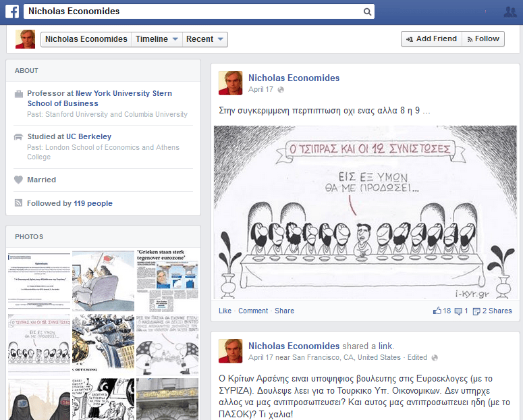This screenshot has height=420, width=523.
Task: Open the building facade photo thumbnail
Action: [x=167, y=399]
